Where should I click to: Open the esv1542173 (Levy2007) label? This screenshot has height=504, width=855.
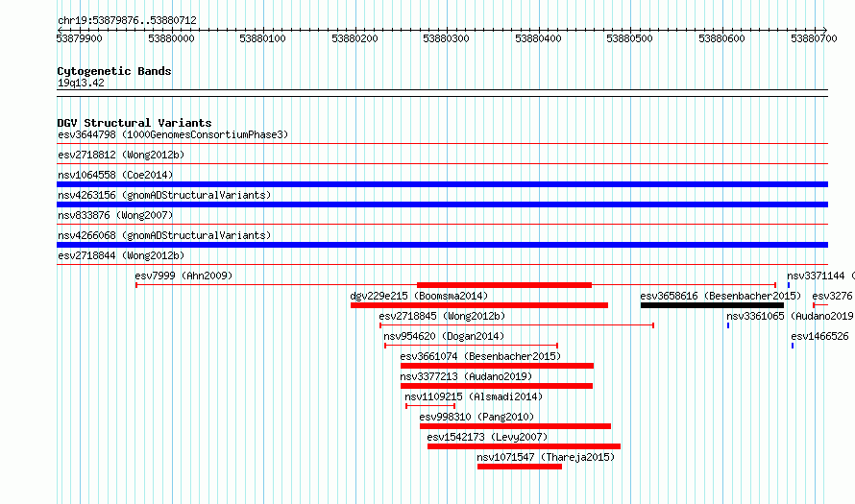(x=487, y=437)
